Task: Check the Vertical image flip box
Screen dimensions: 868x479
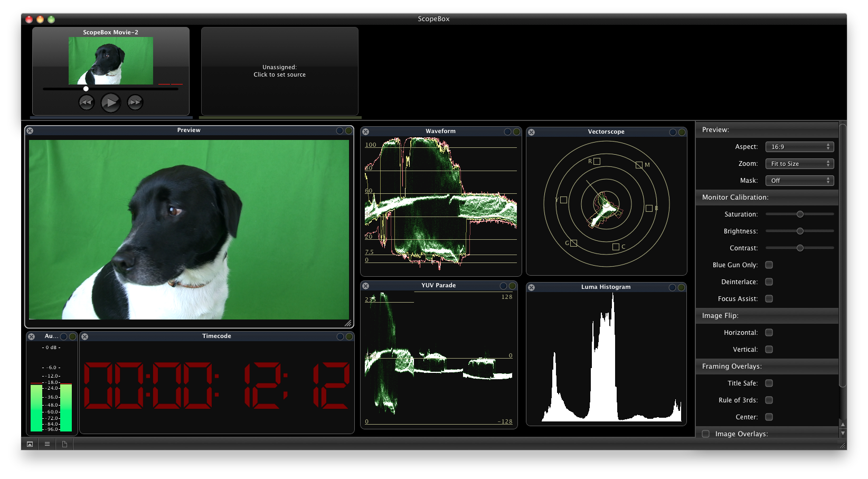Action: pyautogui.click(x=769, y=350)
